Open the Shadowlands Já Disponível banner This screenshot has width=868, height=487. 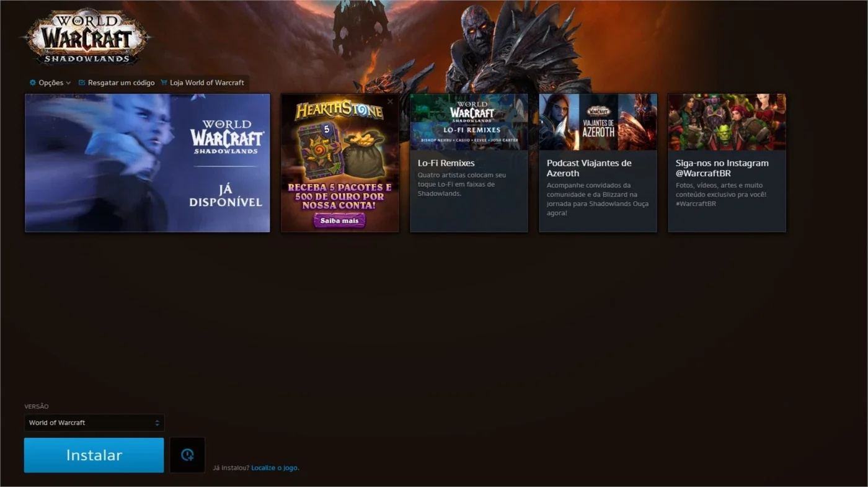point(148,163)
